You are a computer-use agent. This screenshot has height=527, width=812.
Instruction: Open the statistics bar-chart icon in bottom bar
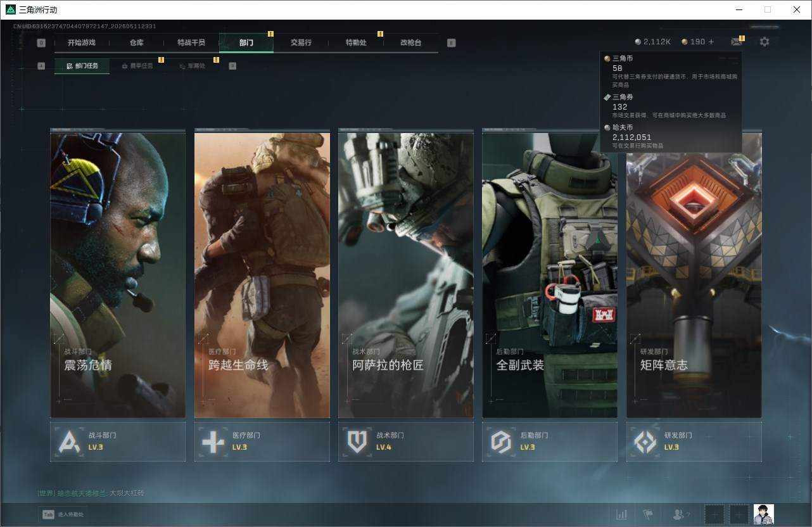tap(622, 514)
